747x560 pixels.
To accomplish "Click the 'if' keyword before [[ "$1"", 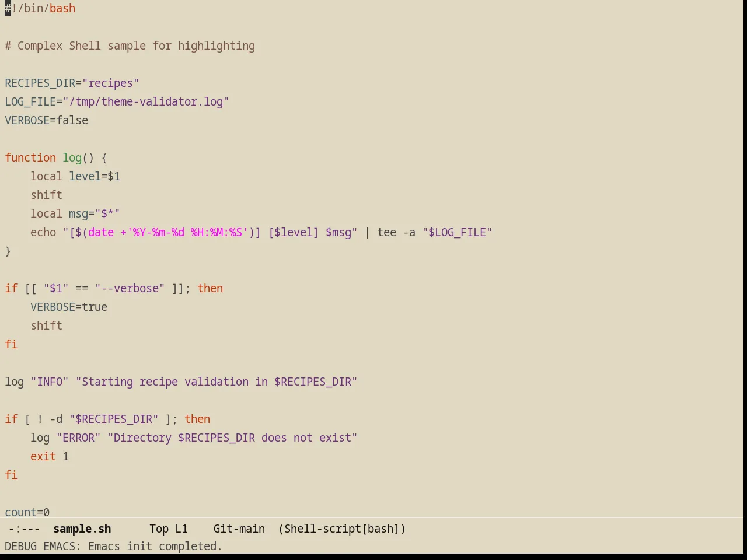I will click(11, 288).
